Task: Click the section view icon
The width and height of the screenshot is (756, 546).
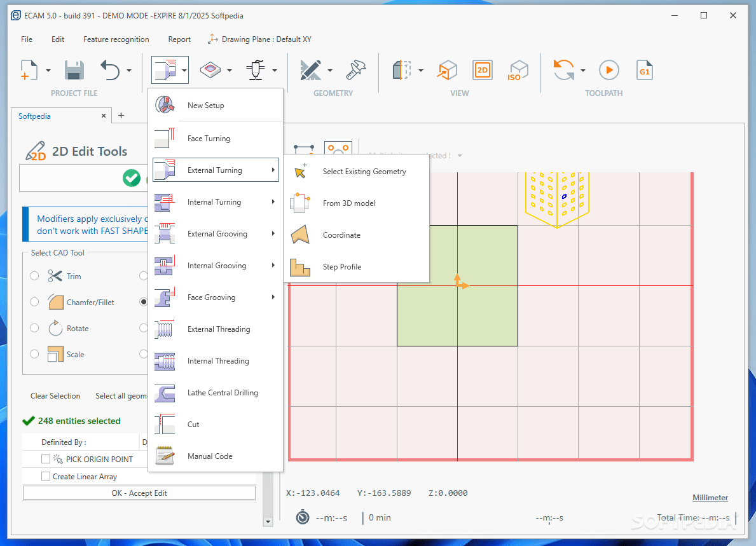Action: click(402, 71)
